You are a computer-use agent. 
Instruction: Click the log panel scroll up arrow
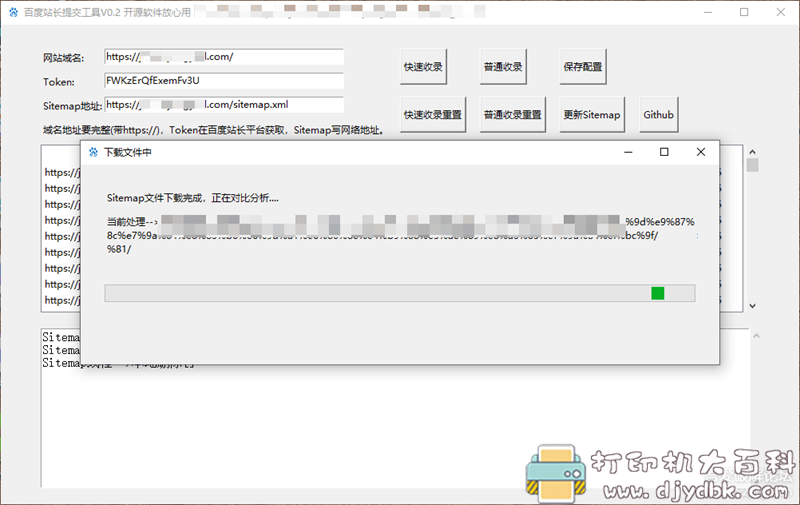pyautogui.click(x=756, y=336)
